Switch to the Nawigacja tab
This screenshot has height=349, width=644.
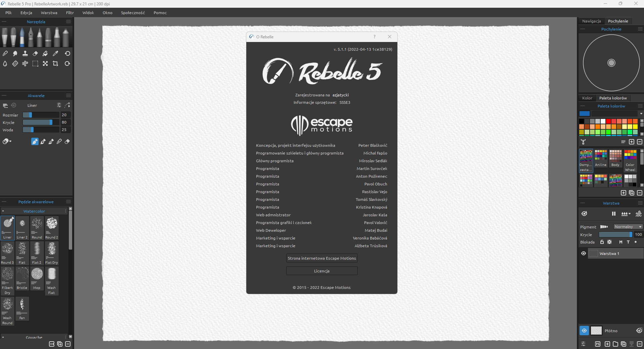point(591,21)
